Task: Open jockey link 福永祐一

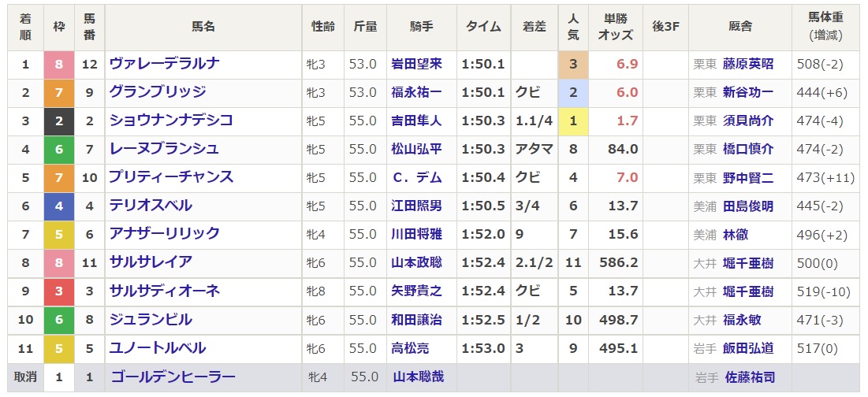Action: click(417, 92)
